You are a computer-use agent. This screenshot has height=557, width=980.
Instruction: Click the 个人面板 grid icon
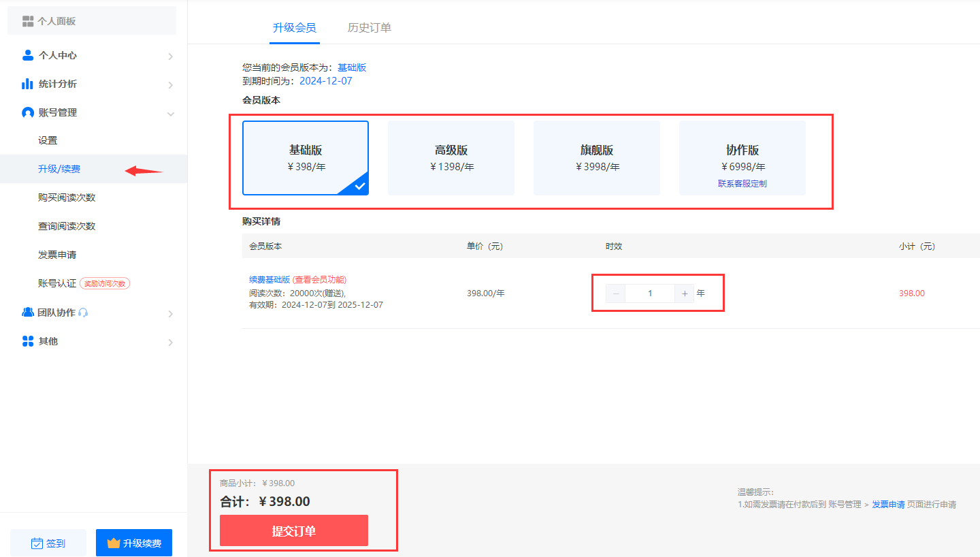tap(28, 21)
